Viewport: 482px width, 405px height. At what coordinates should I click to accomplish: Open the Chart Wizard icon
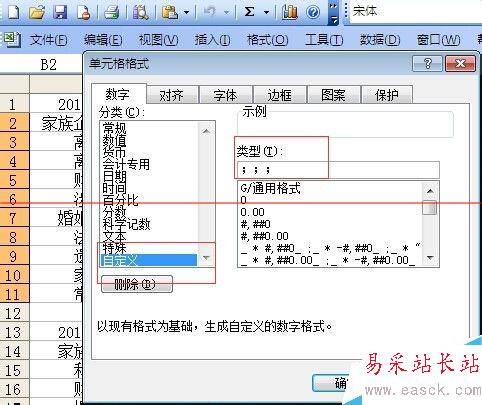tap(289, 12)
